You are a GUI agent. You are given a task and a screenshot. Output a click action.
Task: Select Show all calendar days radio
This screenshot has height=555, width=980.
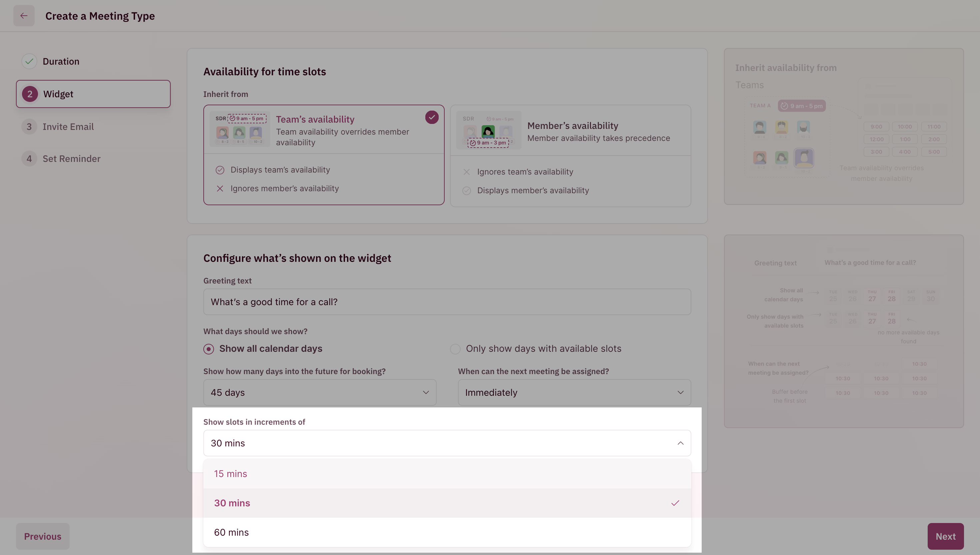tap(209, 349)
